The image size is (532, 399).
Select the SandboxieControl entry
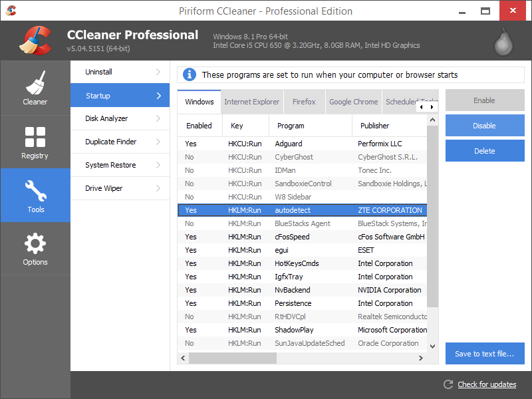point(302,184)
